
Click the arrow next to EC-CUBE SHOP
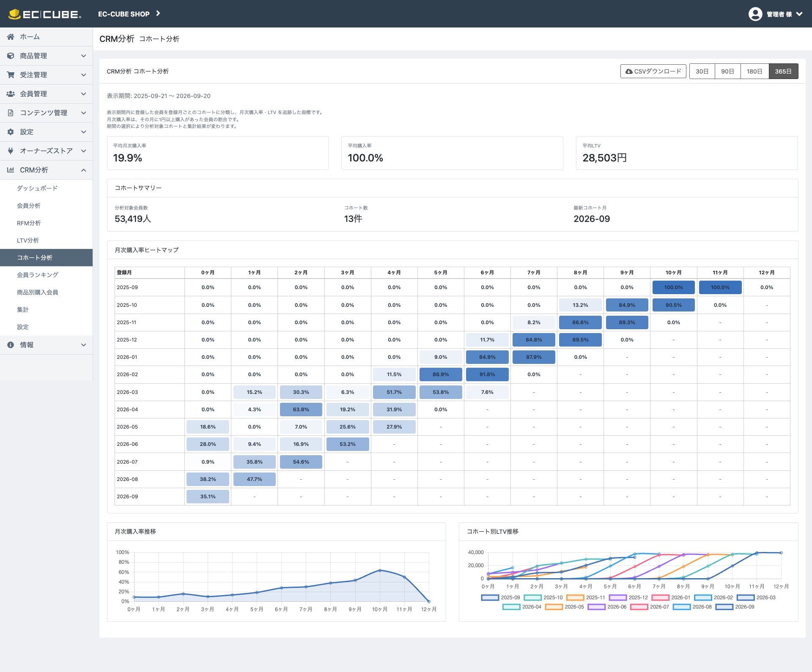(x=158, y=14)
